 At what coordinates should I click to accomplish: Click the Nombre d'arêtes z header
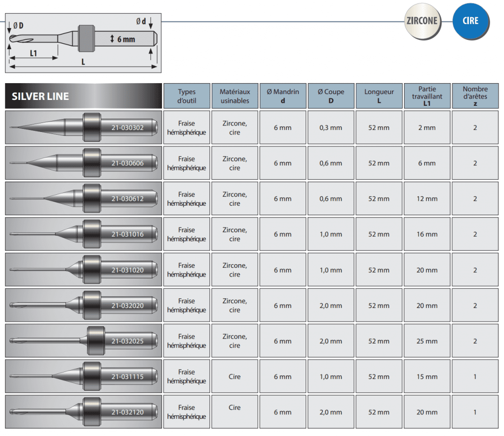click(x=475, y=96)
